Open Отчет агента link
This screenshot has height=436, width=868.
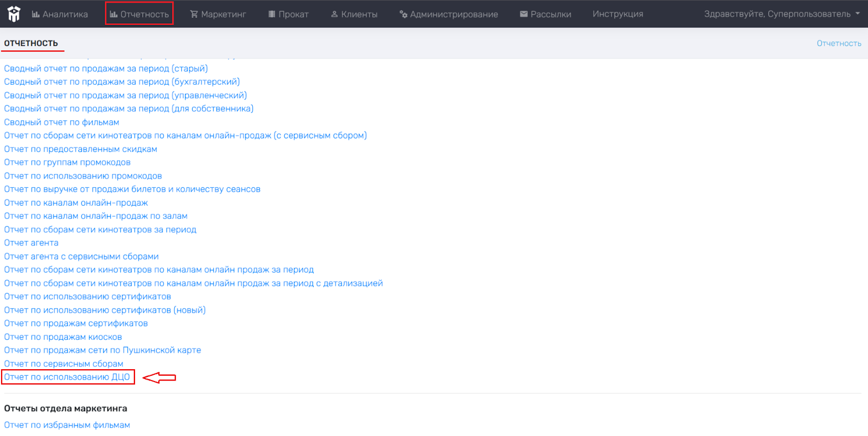(x=31, y=243)
